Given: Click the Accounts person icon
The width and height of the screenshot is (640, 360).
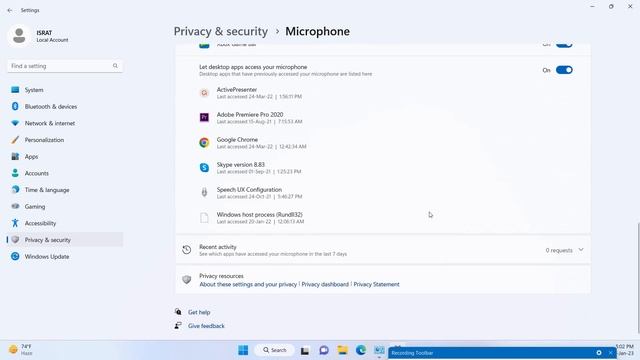Looking at the screenshot, I should [x=15, y=173].
